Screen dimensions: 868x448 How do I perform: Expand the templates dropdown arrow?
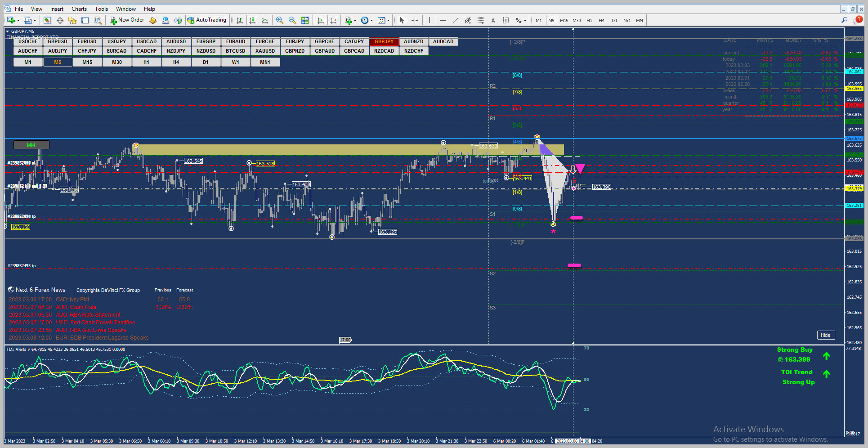389,21
